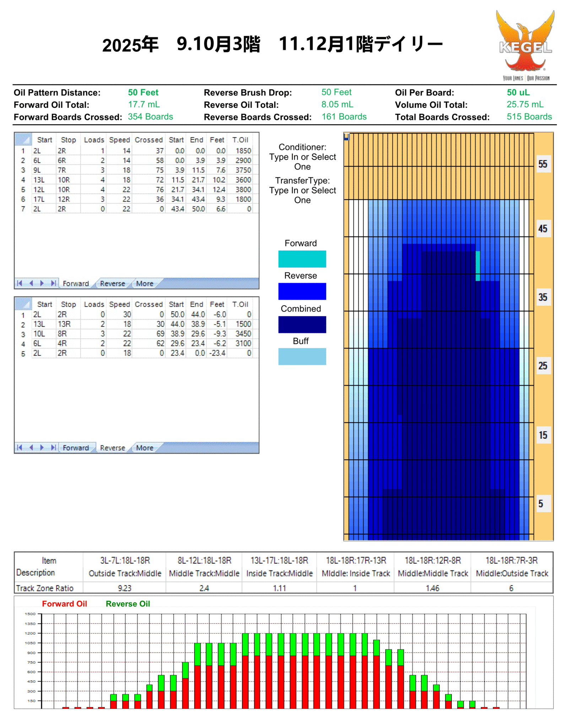The height and width of the screenshot is (728, 579).
Task: Click row header 6 in forward table
Action: 23,199
